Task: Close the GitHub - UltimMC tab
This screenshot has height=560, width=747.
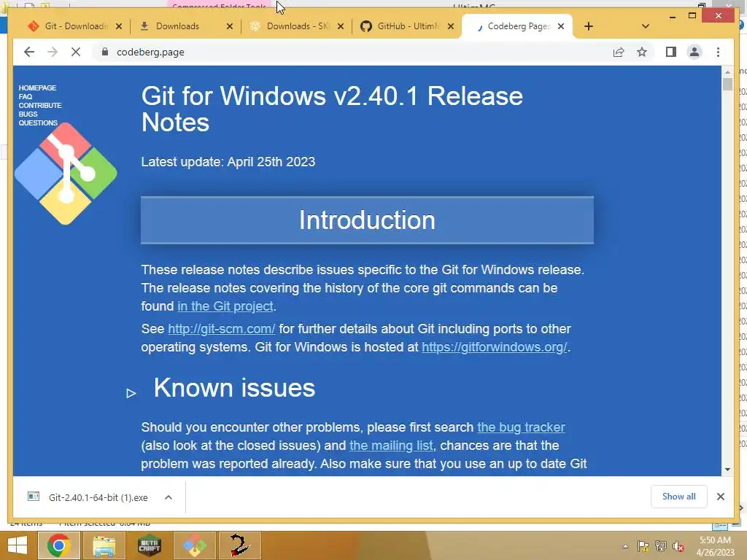Action: click(451, 27)
